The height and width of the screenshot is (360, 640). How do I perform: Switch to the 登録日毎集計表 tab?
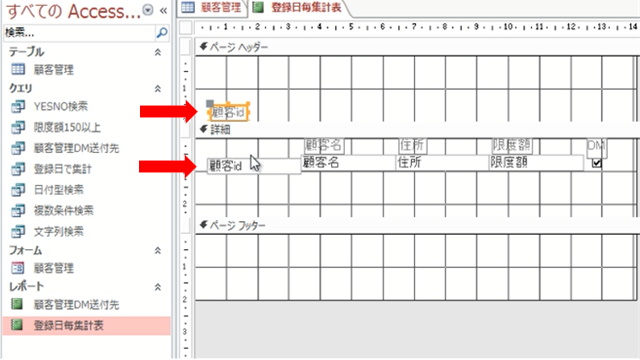tap(298, 8)
